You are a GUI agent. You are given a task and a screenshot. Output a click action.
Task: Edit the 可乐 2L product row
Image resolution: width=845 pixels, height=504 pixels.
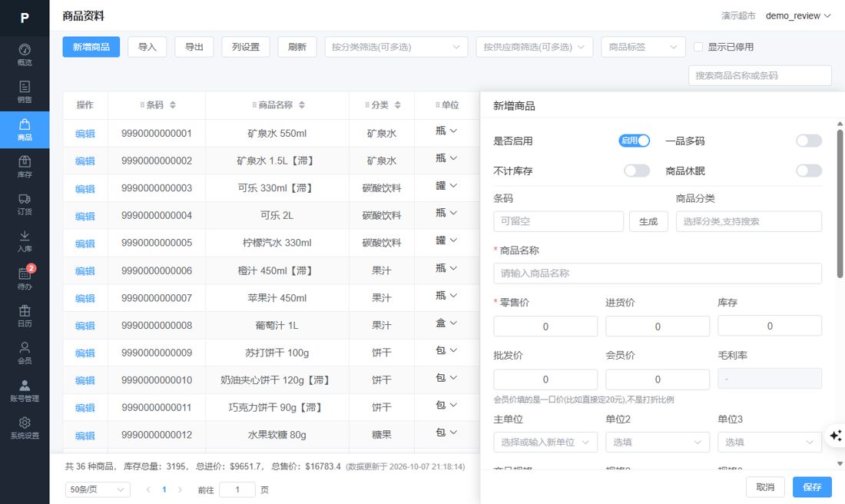85,216
